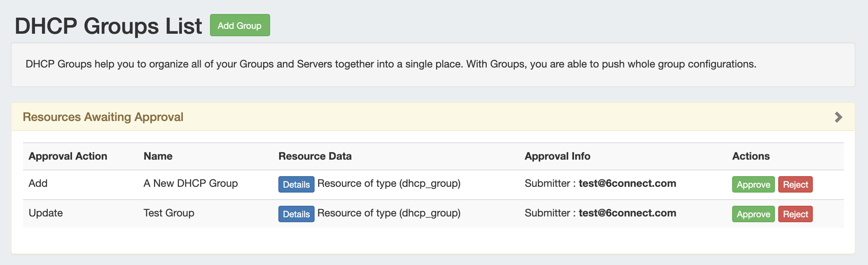Click the Approval Action column header

tap(68, 156)
